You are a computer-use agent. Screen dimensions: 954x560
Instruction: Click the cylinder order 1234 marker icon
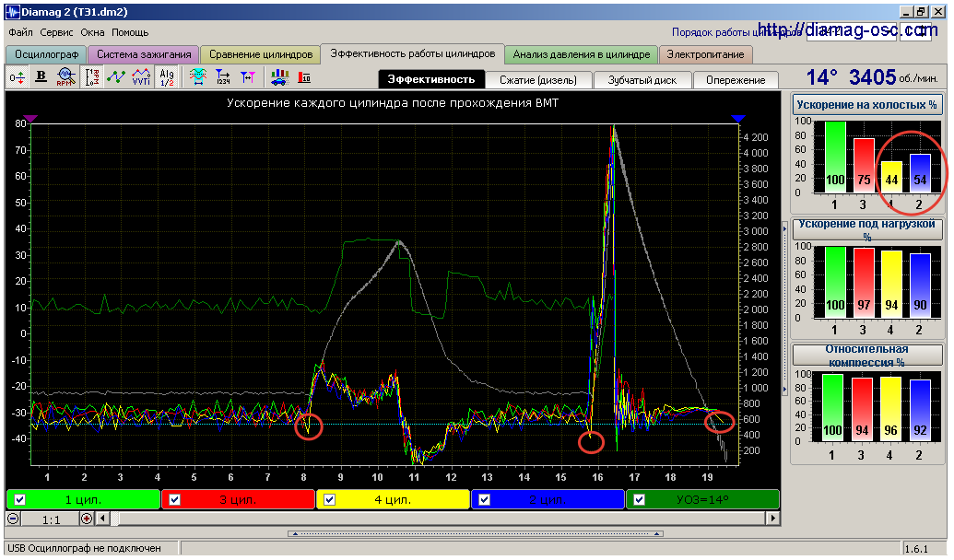(223, 77)
